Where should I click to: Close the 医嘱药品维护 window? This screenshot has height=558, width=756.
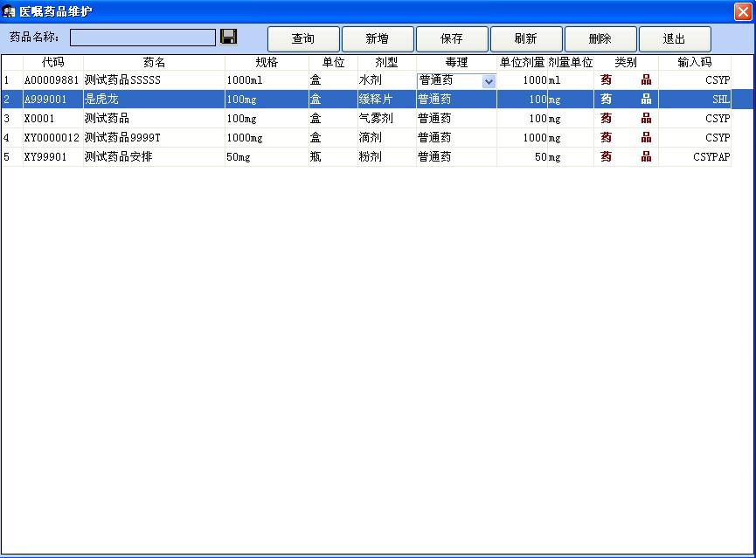(x=742, y=11)
